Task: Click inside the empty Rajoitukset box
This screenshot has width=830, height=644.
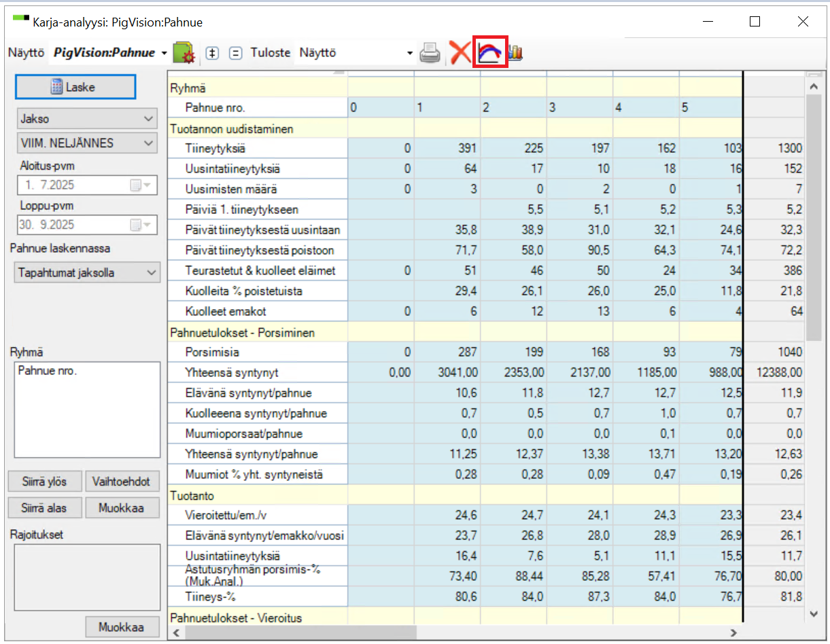Action: tap(87, 577)
